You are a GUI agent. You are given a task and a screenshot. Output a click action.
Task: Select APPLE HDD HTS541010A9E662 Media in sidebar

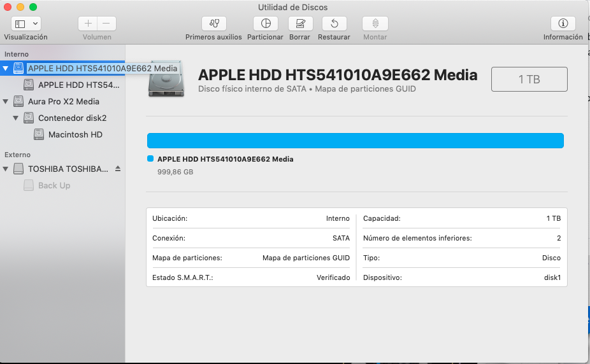pos(62,68)
